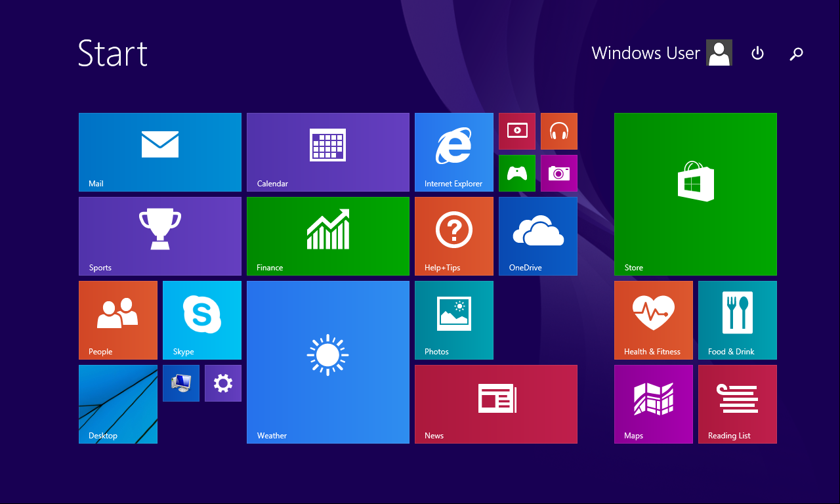
Task: Click the Power options button
Action: [757, 53]
